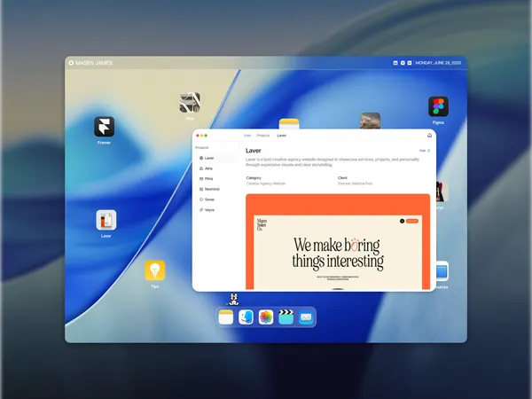Screen dimensions: 532x399
Task: Open the Framer desktop icon
Action: [104, 127]
